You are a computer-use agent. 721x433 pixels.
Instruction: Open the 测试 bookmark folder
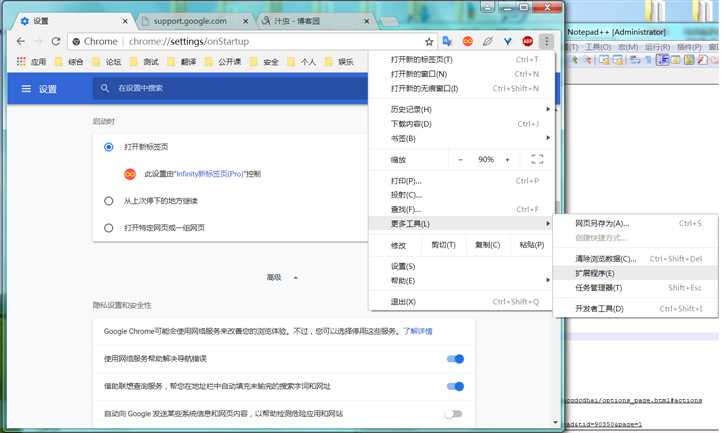(x=144, y=62)
